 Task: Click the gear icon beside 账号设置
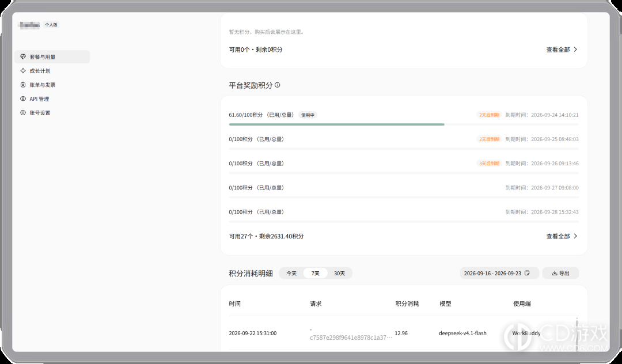(23, 113)
